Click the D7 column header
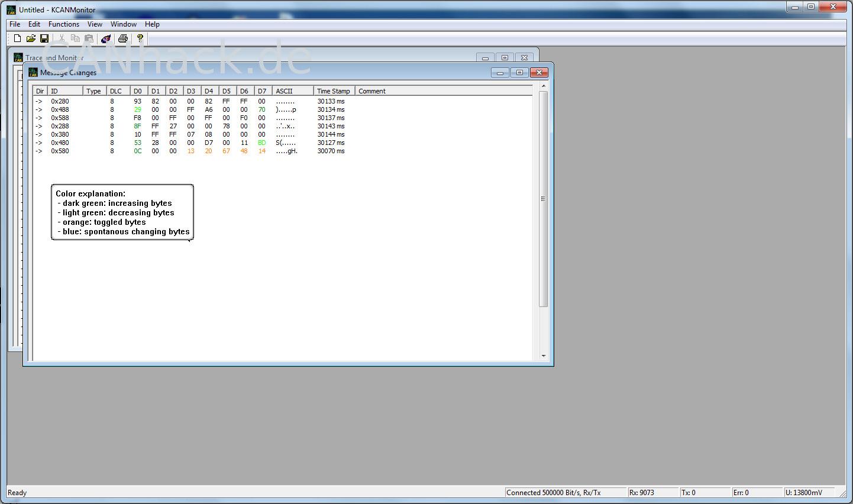The width and height of the screenshot is (853, 504). tap(263, 91)
